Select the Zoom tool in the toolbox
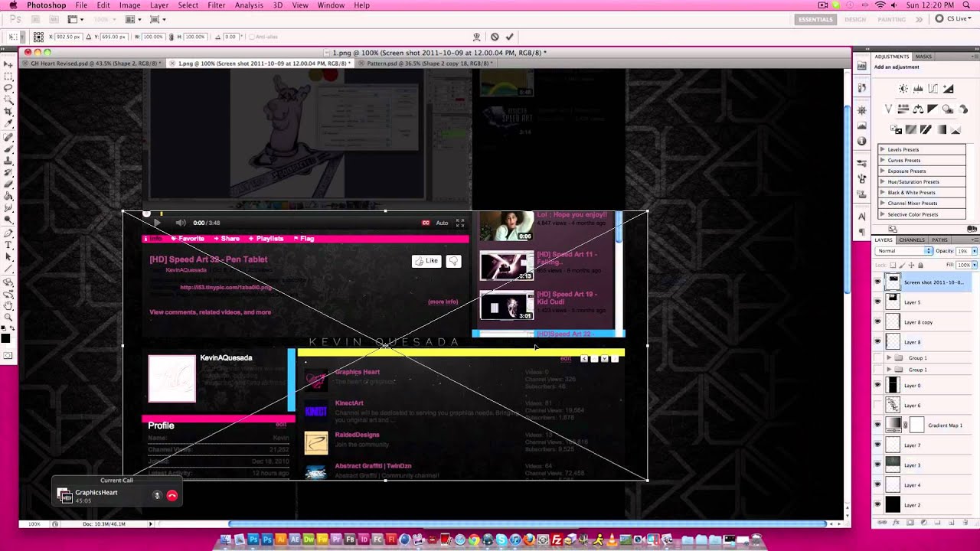Screen dimensions: 980x551 coord(9,317)
